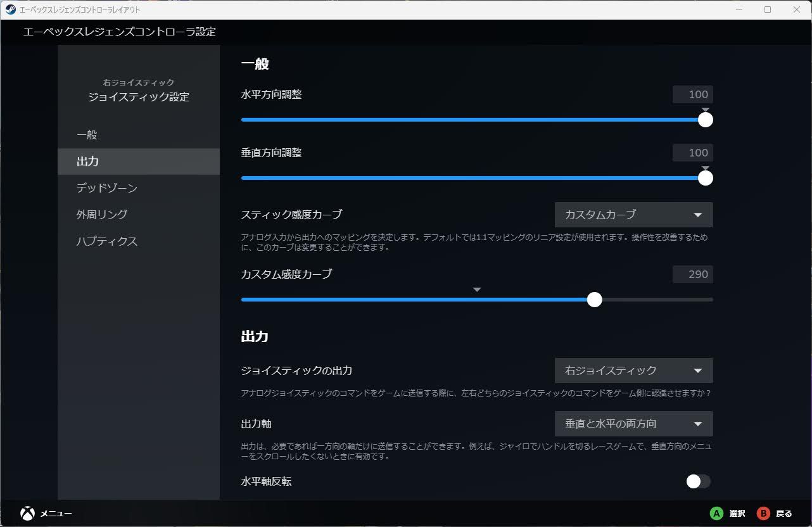
Task: Switch to the 外周リング tab
Action: pos(139,215)
